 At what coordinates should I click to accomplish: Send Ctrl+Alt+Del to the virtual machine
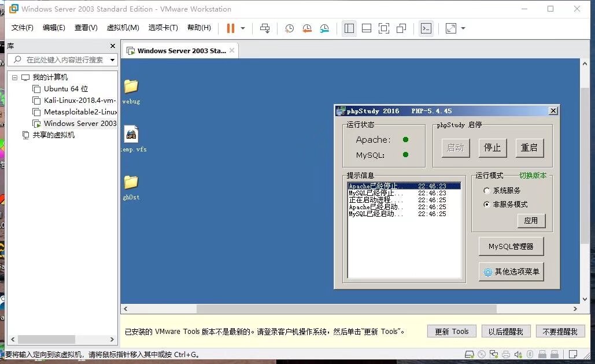(x=265, y=28)
